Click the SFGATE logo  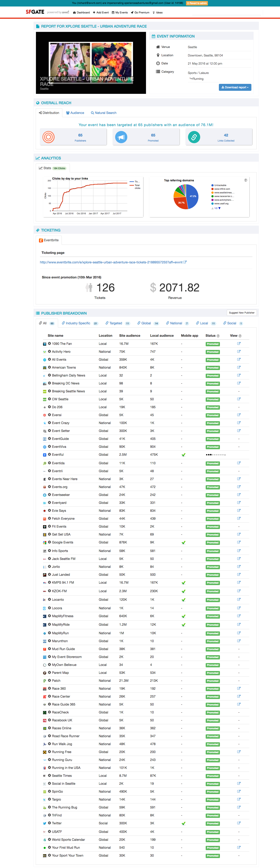click(x=35, y=12)
